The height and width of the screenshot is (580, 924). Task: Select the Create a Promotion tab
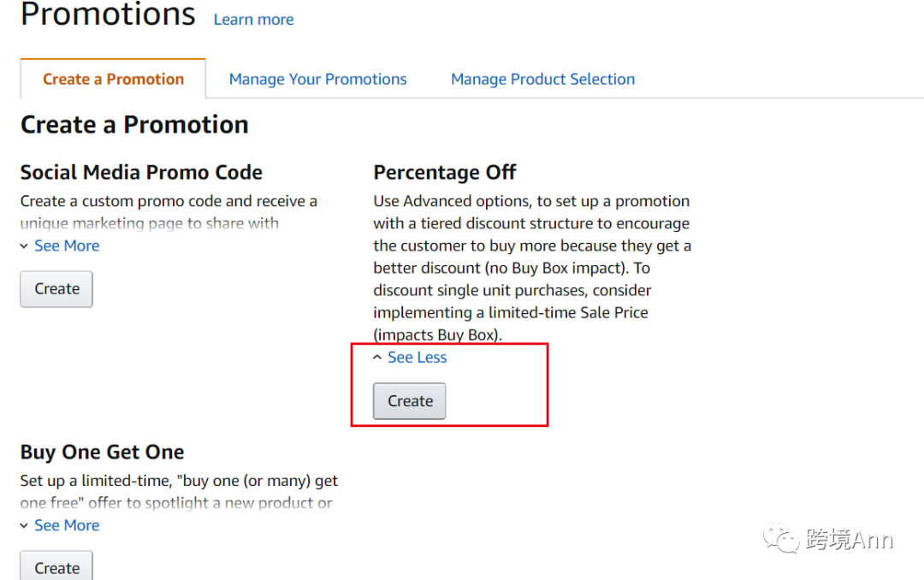tap(113, 80)
